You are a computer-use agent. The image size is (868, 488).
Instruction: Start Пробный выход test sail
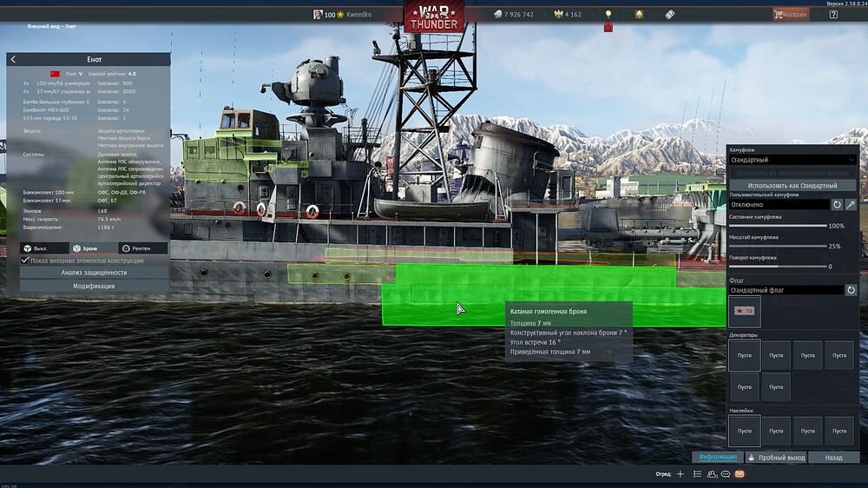pos(776,458)
